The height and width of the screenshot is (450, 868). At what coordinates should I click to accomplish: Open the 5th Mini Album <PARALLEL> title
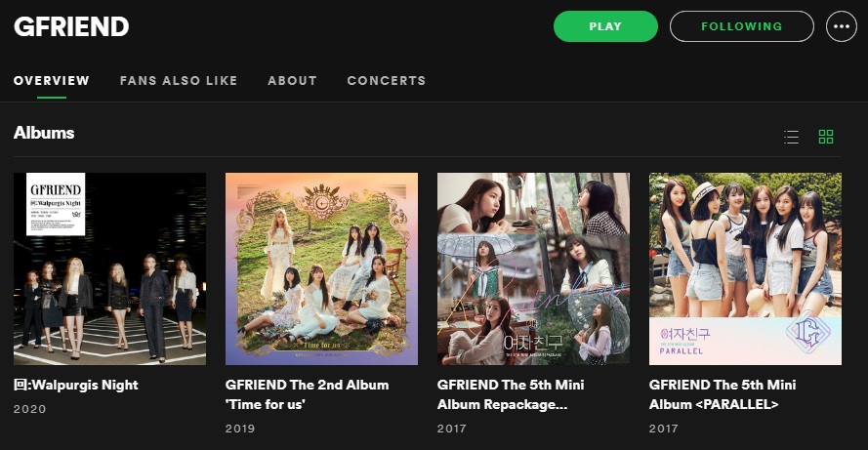click(x=723, y=394)
